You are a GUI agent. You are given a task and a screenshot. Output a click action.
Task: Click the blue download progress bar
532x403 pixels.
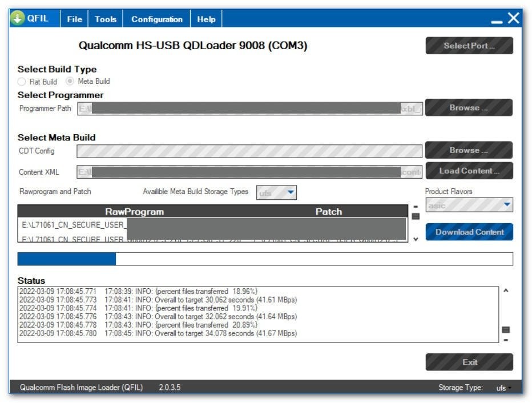[265, 259]
